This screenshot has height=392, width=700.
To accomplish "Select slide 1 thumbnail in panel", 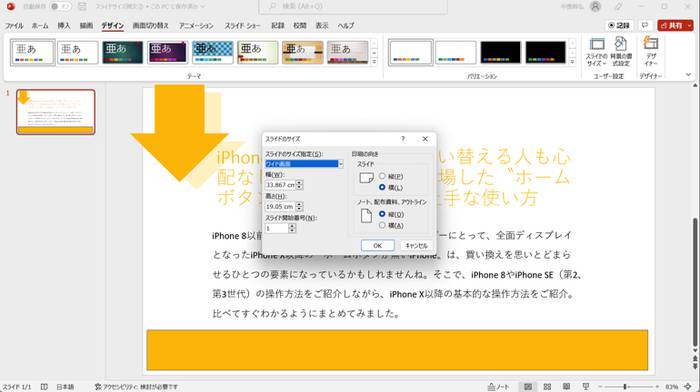I will pos(56,112).
